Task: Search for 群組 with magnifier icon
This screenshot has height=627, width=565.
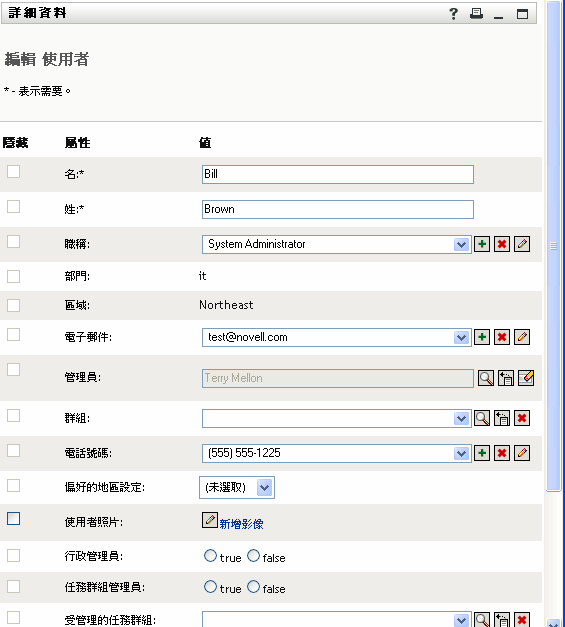Action: coord(482,418)
